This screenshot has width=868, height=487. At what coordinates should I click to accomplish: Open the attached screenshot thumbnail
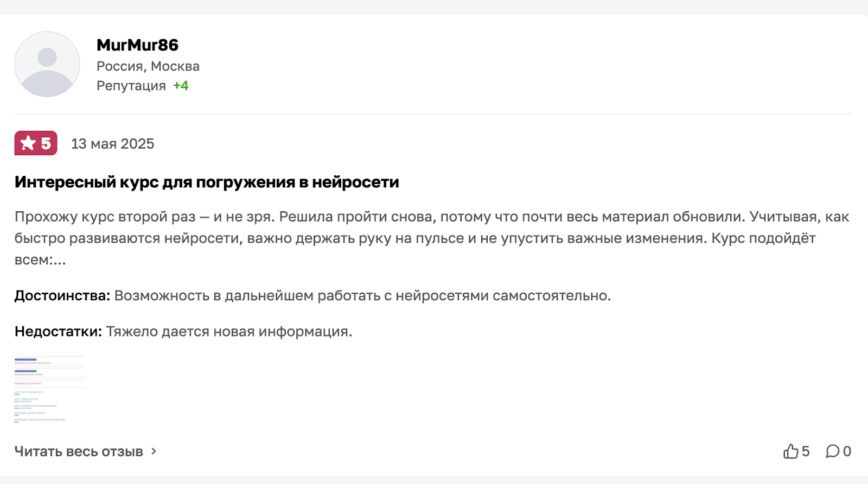(x=49, y=389)
